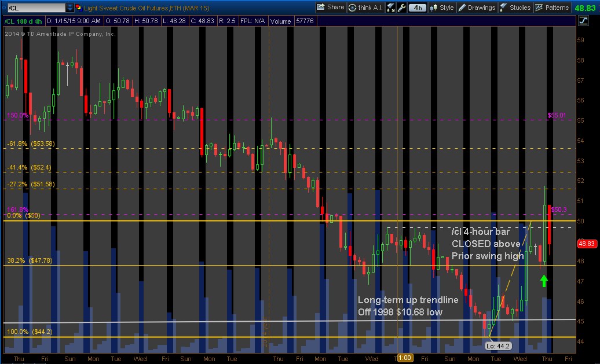Select the 150.0% Fibonacci level label
This screenshot has height=364, width=600.
pos(18,115)
